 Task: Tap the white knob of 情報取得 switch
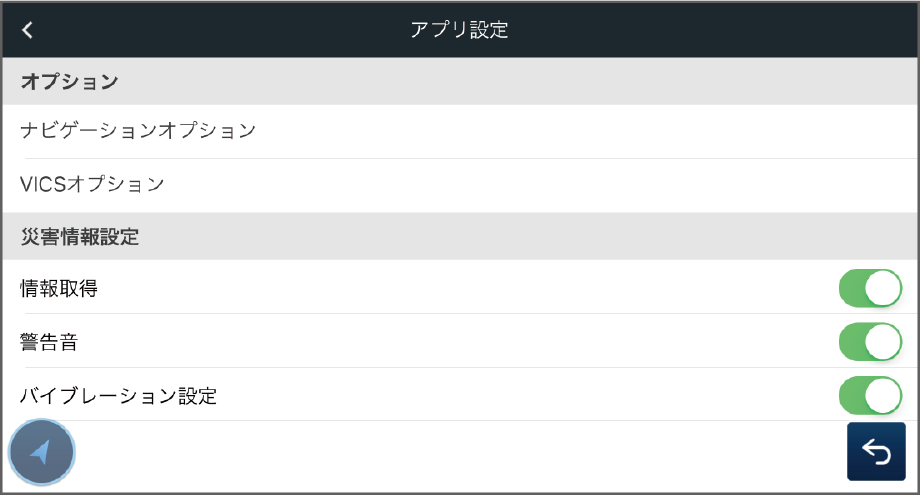[883, 289]
